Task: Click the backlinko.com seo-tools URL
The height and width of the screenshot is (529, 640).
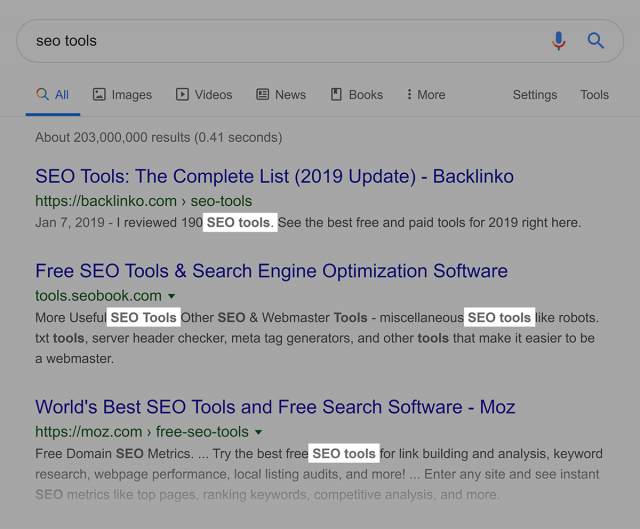Action: [144, 201]
